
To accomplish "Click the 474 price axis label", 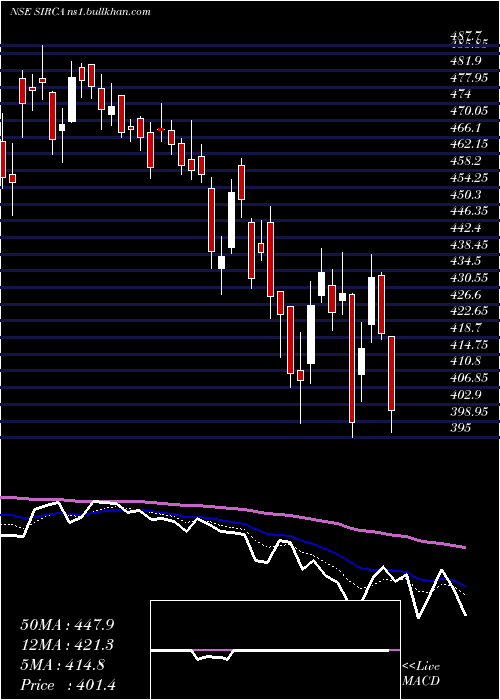I will 462,94.
